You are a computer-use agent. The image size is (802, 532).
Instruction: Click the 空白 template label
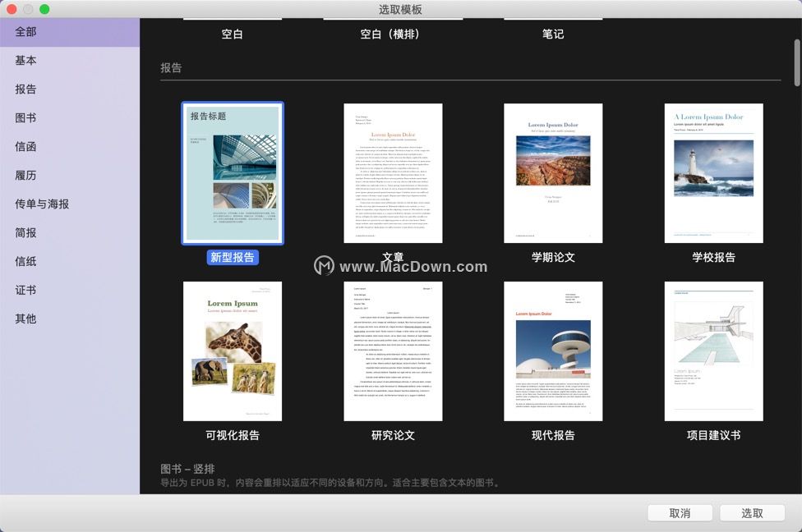click(232, 34)
